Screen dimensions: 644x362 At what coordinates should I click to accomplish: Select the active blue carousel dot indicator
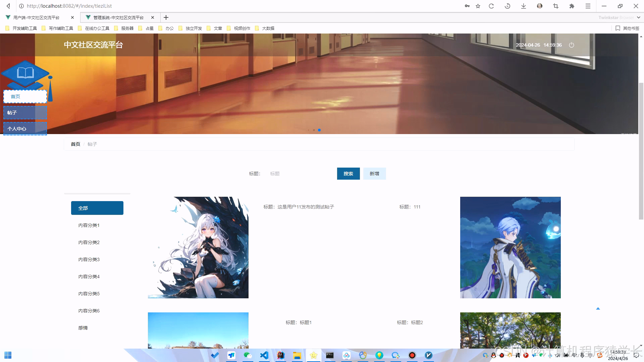tap(319, 130)
